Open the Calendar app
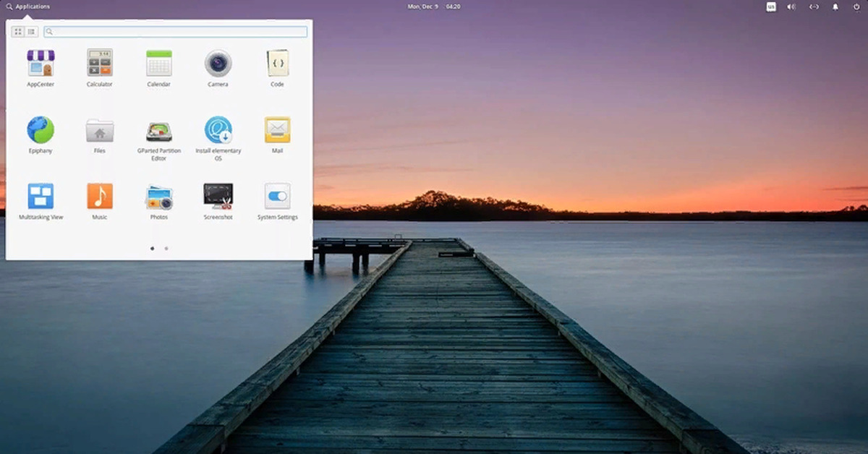The width and height of the screenshot is (868, 454). [x=159, y=64]
